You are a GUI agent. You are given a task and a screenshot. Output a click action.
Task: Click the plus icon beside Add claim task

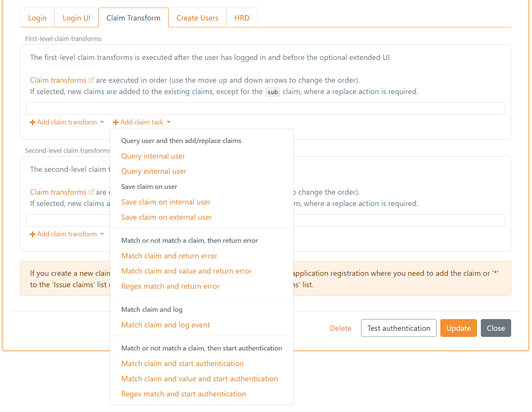click(x=116, y=122)
